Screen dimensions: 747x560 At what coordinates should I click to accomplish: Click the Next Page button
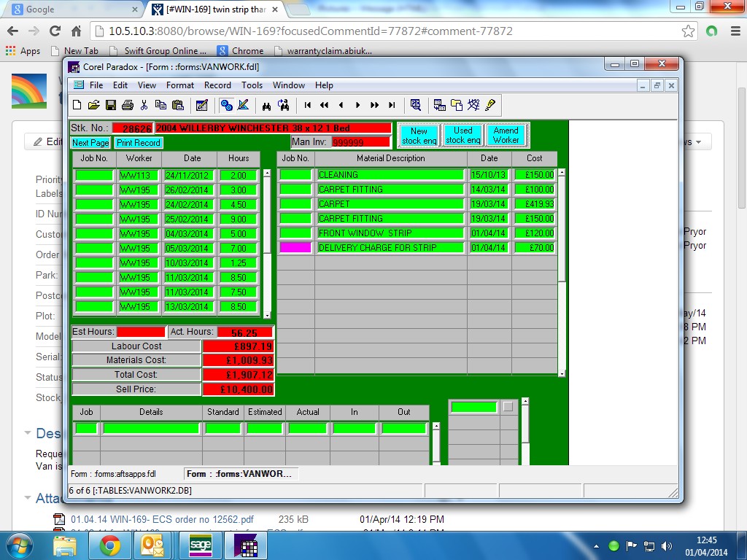click(x=90, y=143)
